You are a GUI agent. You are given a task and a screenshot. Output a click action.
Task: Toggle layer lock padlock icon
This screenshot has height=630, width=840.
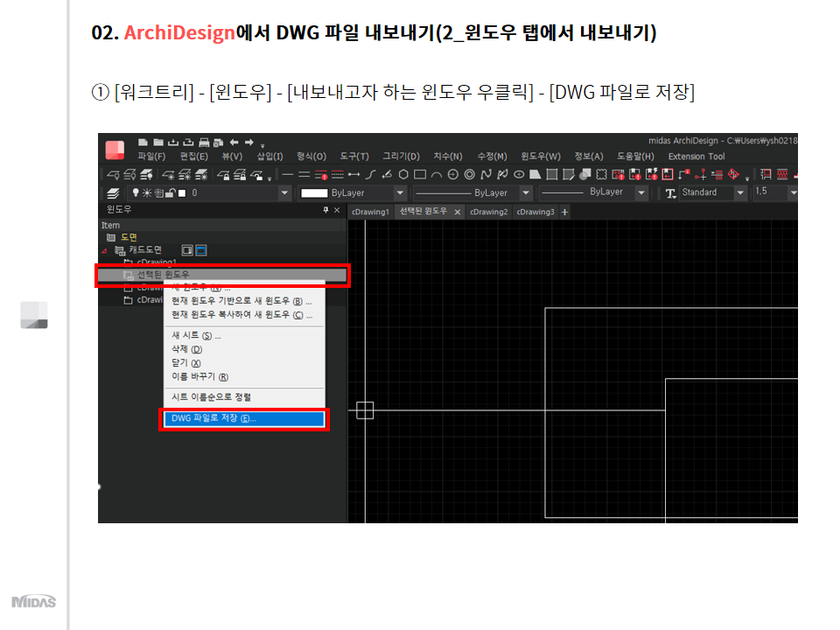pyautogui.click(x=171, y=192)
